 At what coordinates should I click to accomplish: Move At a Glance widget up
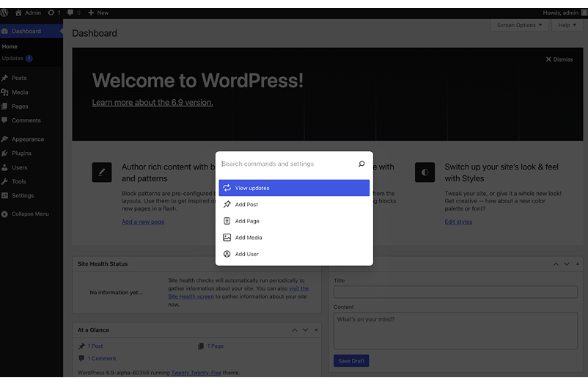point(295,330)
